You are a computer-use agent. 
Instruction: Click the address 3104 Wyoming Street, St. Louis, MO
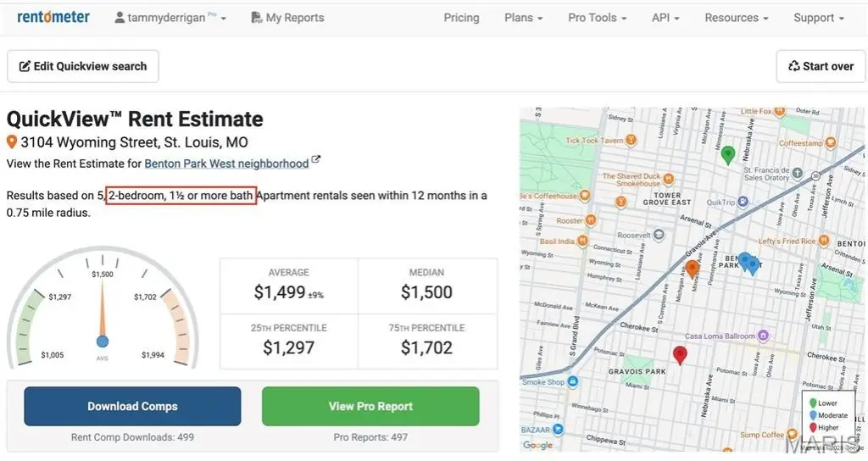pyautogui.click(x=134, y=142)
